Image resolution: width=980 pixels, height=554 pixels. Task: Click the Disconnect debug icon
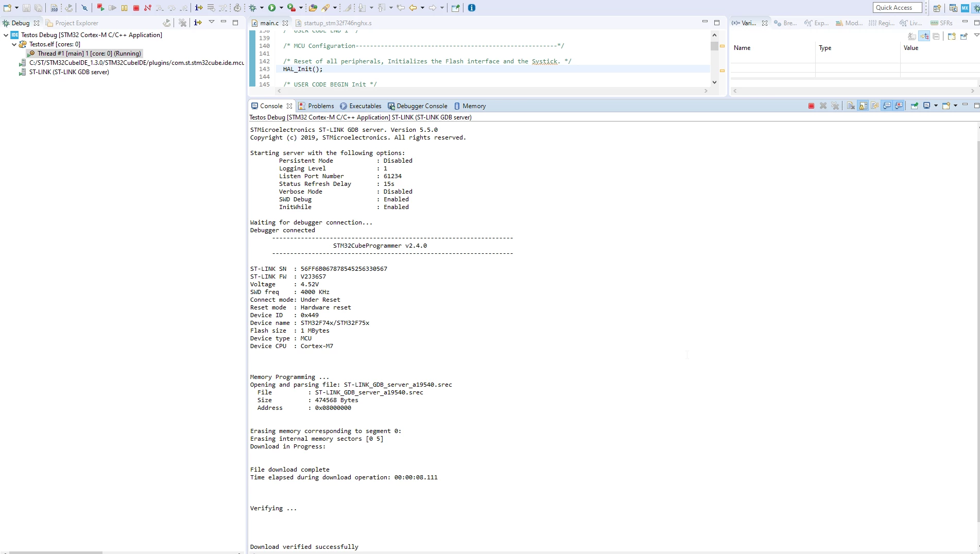pos(148,8)
